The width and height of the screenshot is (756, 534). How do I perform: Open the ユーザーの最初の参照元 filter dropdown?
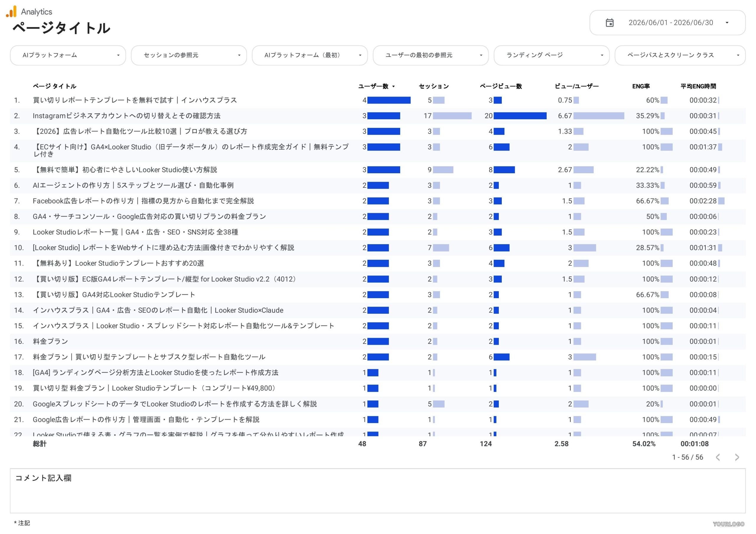(x=430, y=55)
